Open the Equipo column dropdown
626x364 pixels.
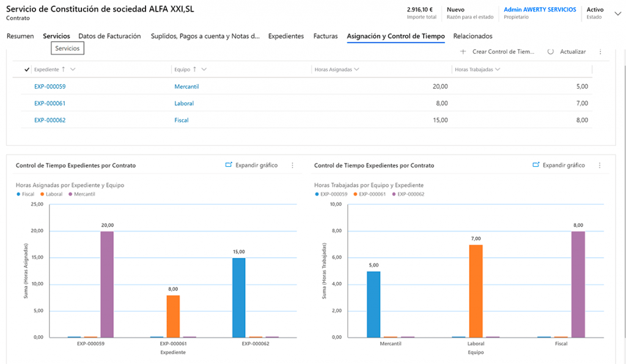click(x=204, y=70)
